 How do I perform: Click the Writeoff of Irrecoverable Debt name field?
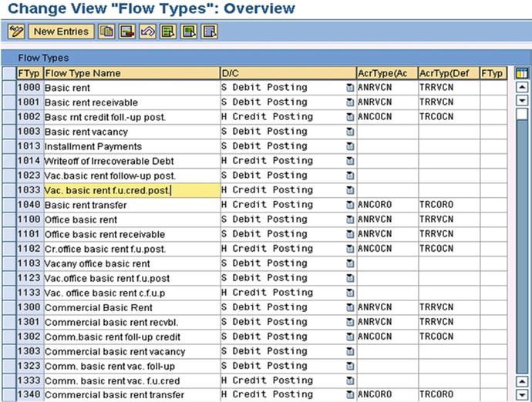pyautogui.click(x=131, y=161)
